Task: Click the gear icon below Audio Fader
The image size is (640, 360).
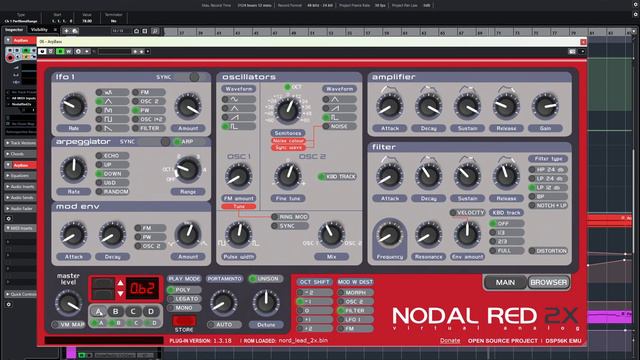Action: [x=9, y=218]
